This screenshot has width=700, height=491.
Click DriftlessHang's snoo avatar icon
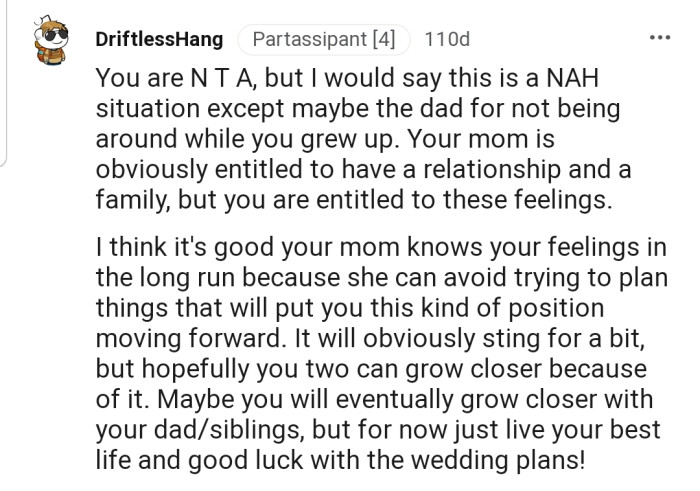click(x=46, y=40)
